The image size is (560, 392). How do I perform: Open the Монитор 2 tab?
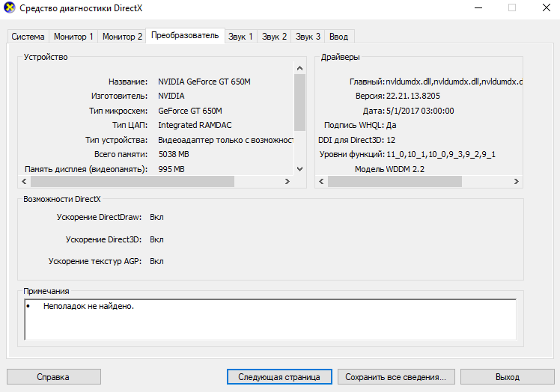[x=122, y=37]
